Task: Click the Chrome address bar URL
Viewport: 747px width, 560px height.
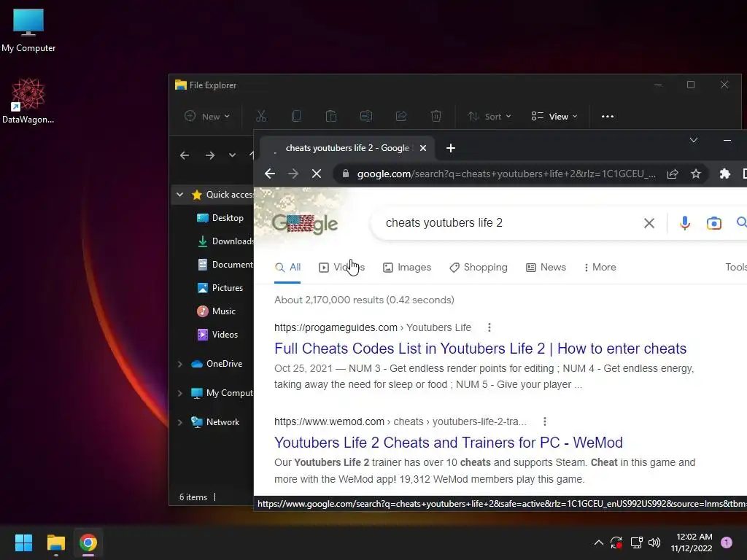Action: click(506, 174)
